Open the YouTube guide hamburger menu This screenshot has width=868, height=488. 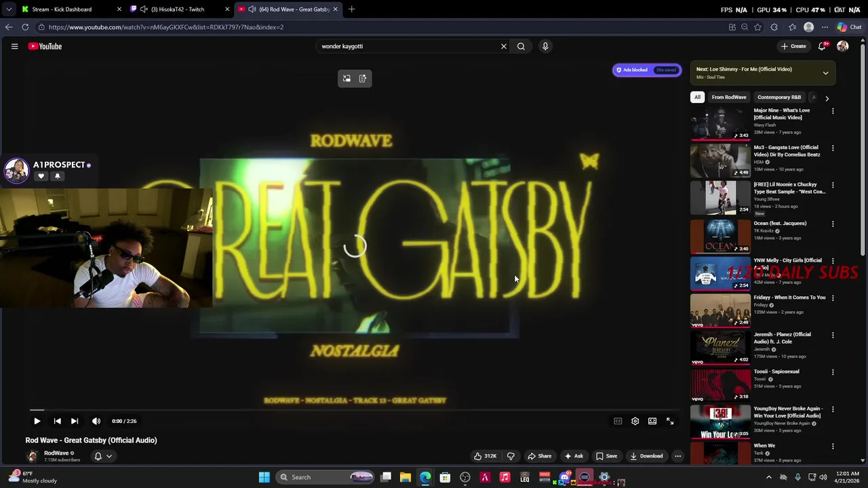click(x=14, y=46)
